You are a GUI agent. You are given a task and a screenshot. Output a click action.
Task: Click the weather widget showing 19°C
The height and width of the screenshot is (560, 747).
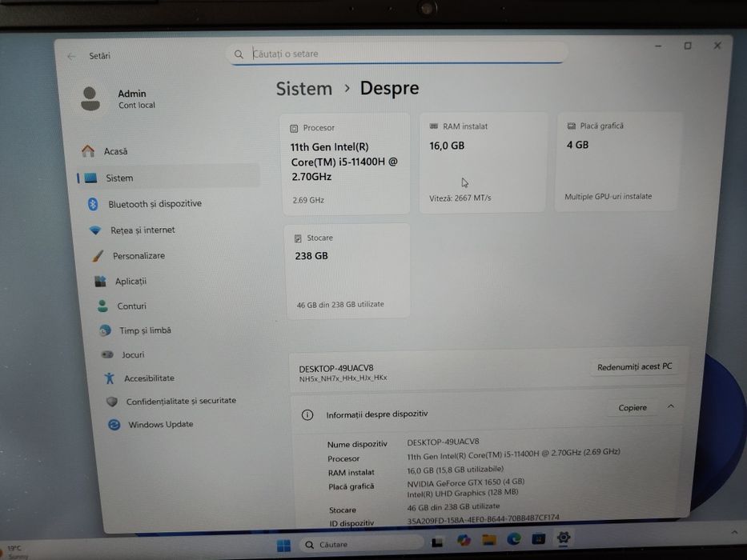coord(15,552)
